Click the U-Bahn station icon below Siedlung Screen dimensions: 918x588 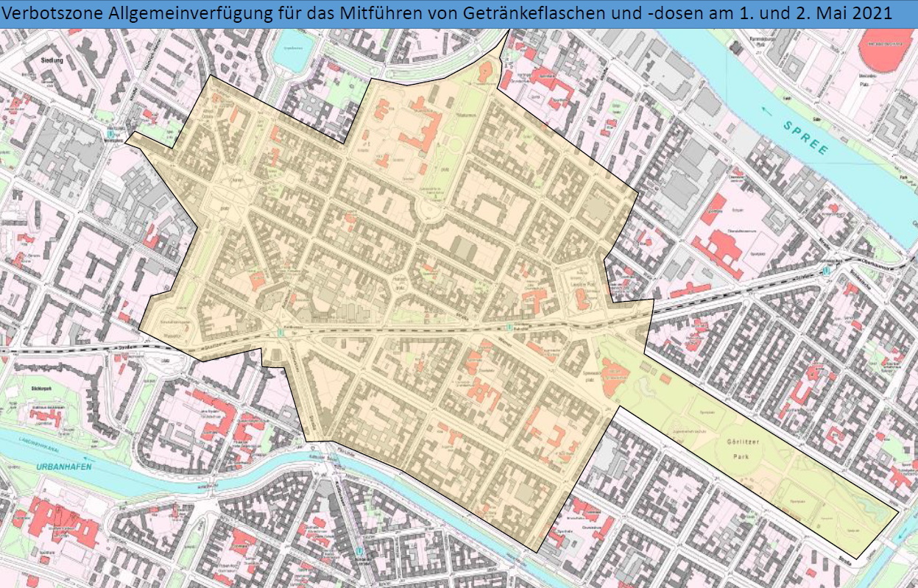(110, 135)
